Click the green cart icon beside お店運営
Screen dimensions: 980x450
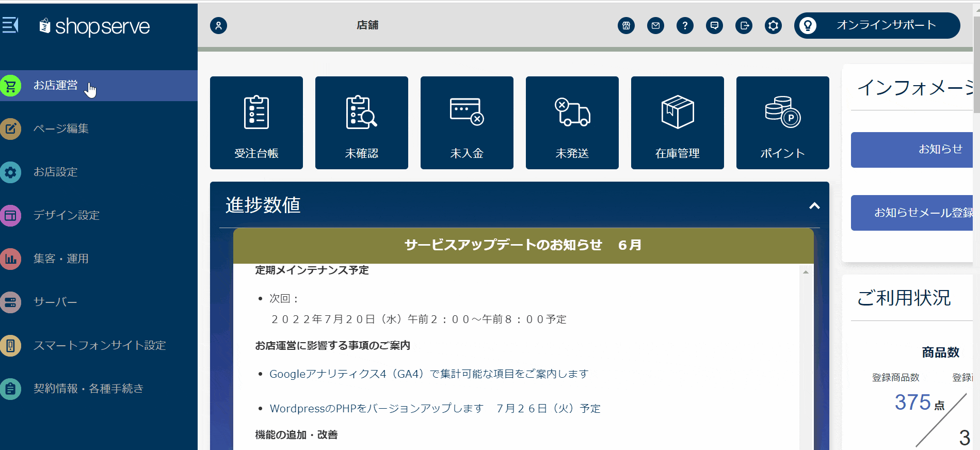point(10,86)
